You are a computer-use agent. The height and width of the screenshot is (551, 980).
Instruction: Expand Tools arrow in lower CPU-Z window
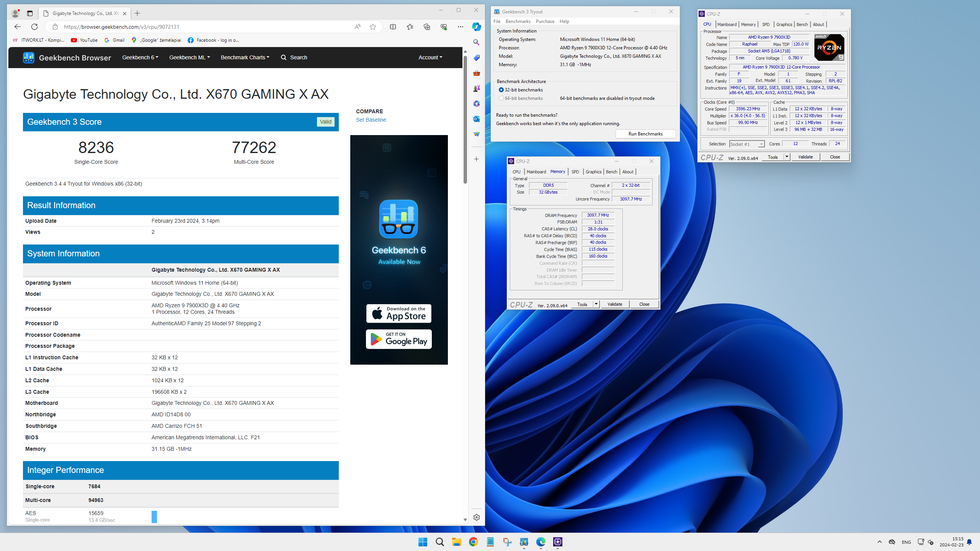click(596, 304)
